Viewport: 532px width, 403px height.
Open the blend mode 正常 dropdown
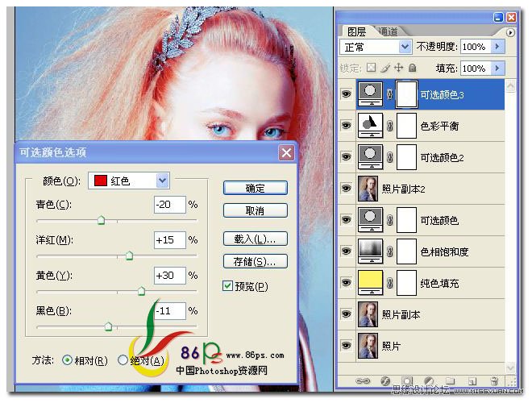pos(376,47)
